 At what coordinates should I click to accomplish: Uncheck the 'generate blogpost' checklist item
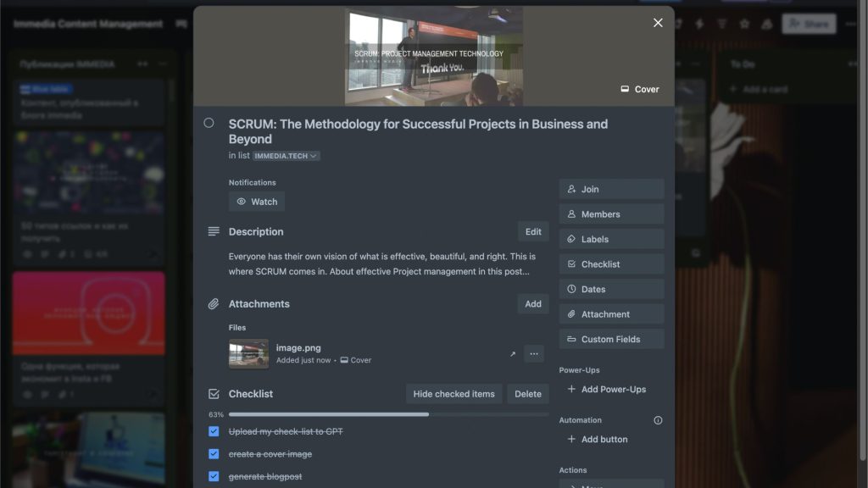coord(214,476)
